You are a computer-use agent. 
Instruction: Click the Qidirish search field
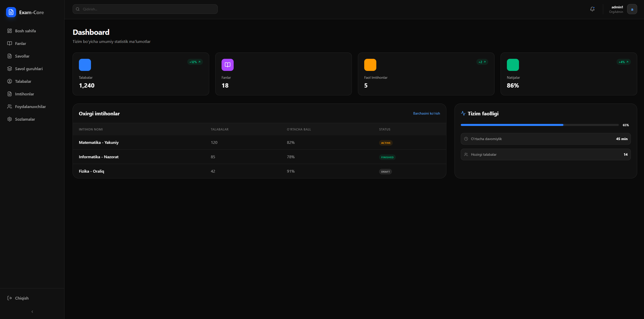coord(145,9)
